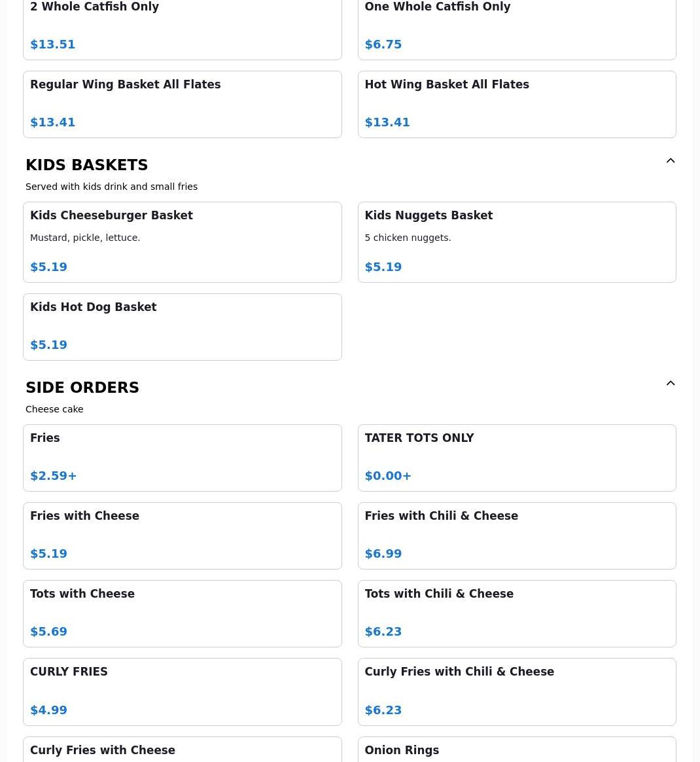Select Hot Wing Basket All Flates

516,104
